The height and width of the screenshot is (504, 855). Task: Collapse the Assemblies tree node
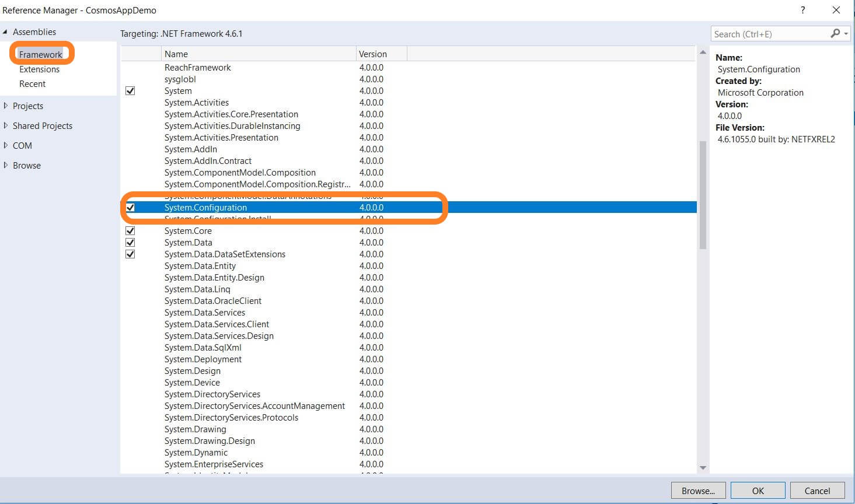[5, 32]
